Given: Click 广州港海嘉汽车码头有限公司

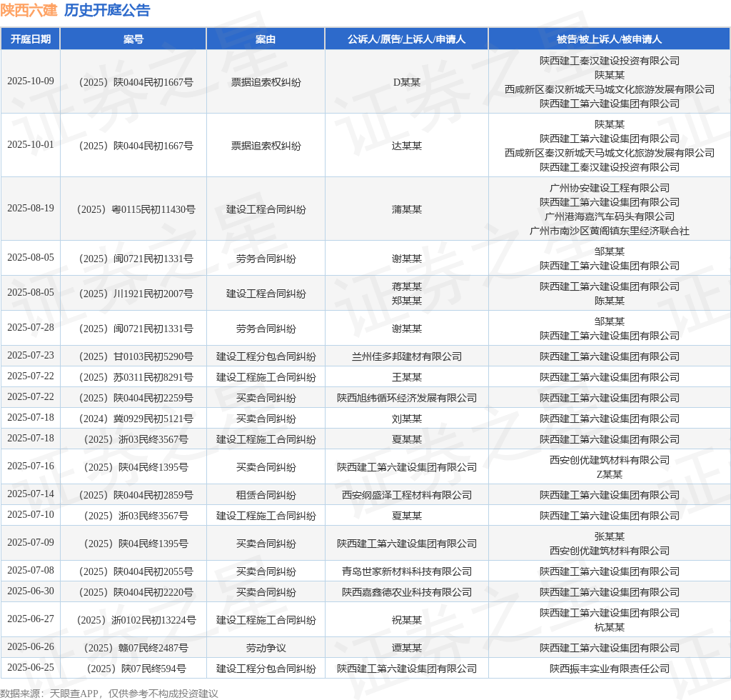Looking at the screenshot, I should tap(610, 216).
